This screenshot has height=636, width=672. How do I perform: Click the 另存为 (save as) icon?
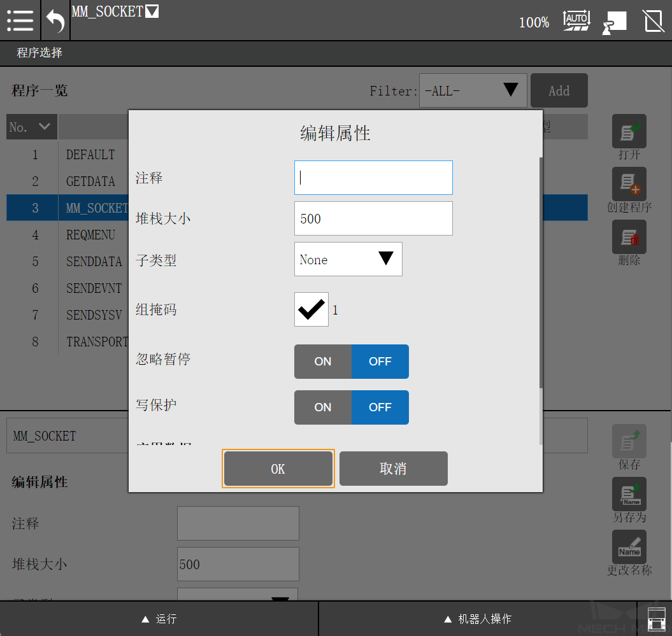(629, 494)
